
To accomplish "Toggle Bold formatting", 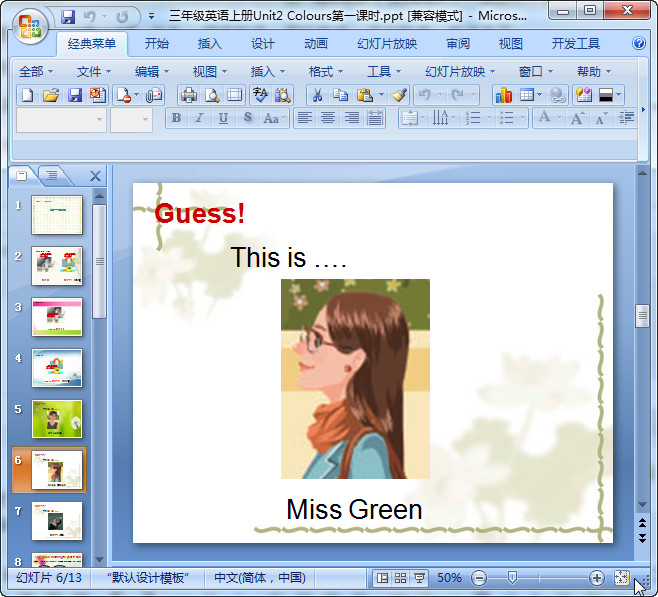I will [177, 118].
